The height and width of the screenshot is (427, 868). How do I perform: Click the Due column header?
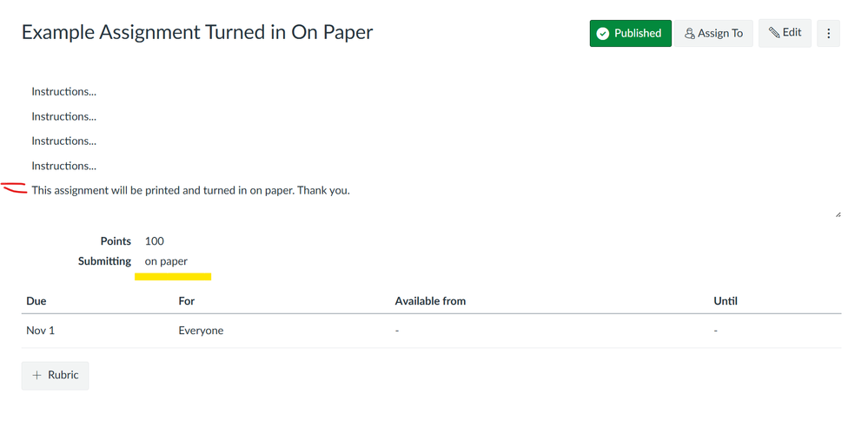(36, 301)
